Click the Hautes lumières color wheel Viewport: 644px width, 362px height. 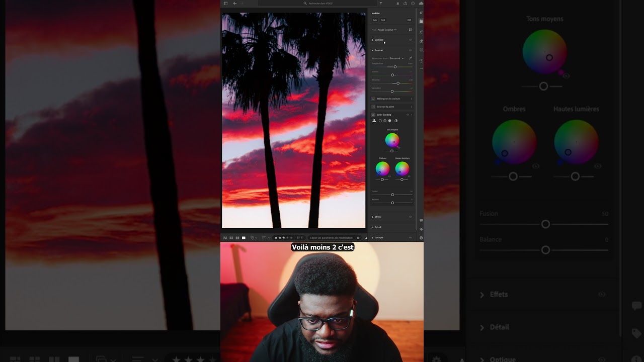pyautogui.click(x=402, y=168)
